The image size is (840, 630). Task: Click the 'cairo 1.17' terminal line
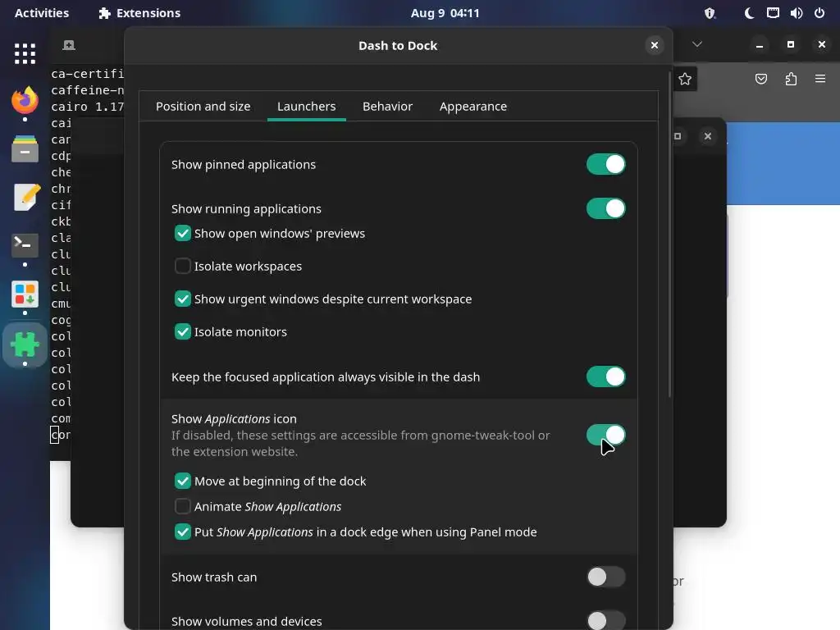87,107
